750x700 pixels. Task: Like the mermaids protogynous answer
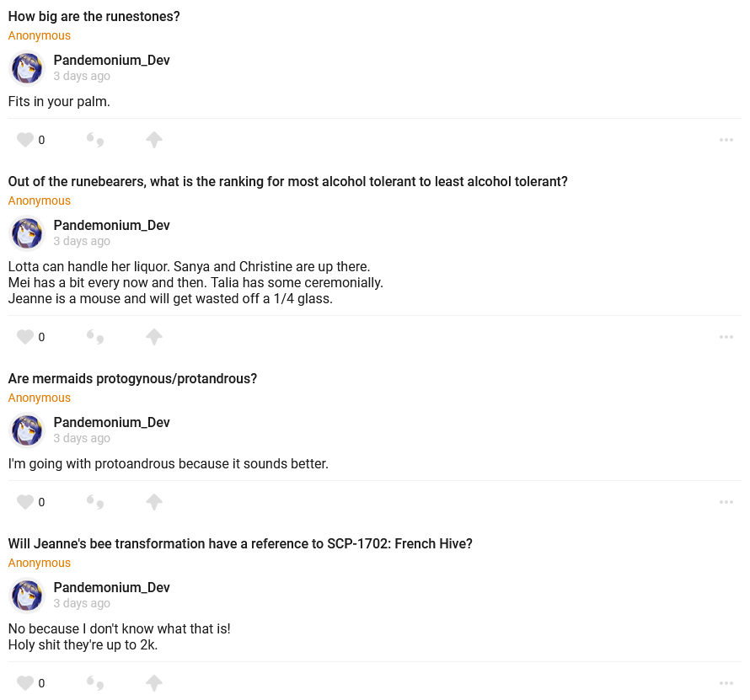[25, 502]
